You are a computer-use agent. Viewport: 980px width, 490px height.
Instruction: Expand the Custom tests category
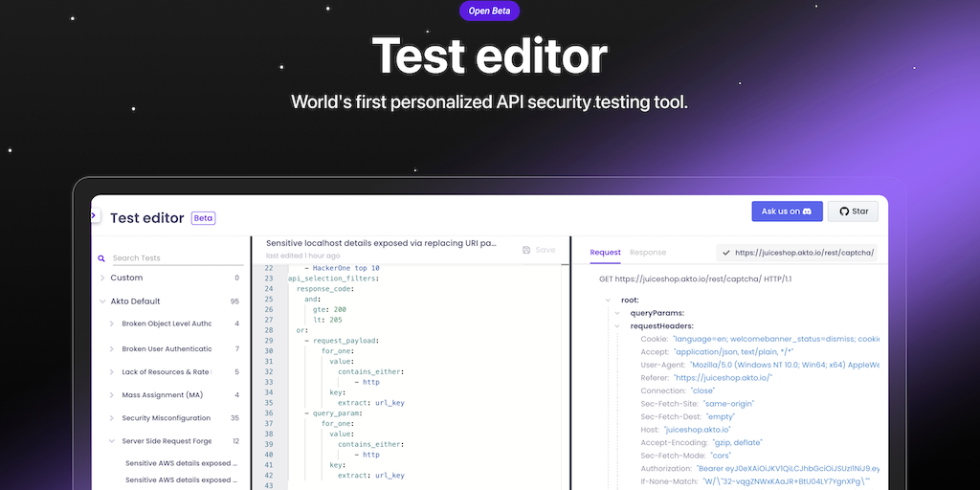101,278
